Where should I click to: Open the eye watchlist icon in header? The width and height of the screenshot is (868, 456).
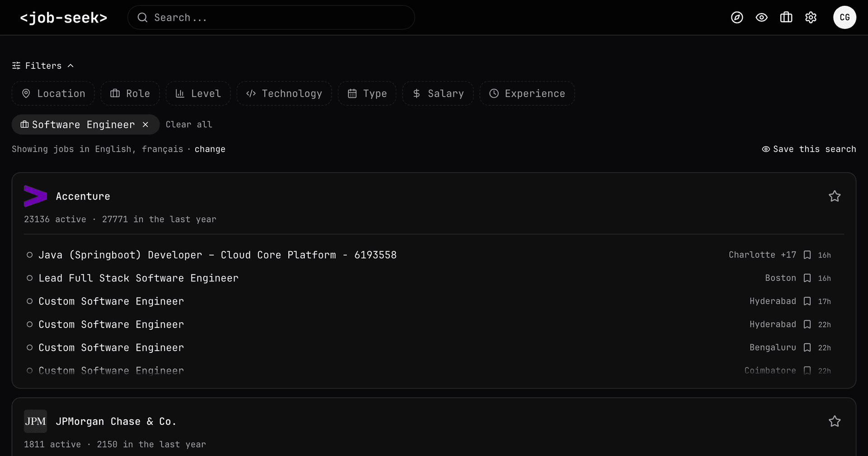(x=762, y=18)
